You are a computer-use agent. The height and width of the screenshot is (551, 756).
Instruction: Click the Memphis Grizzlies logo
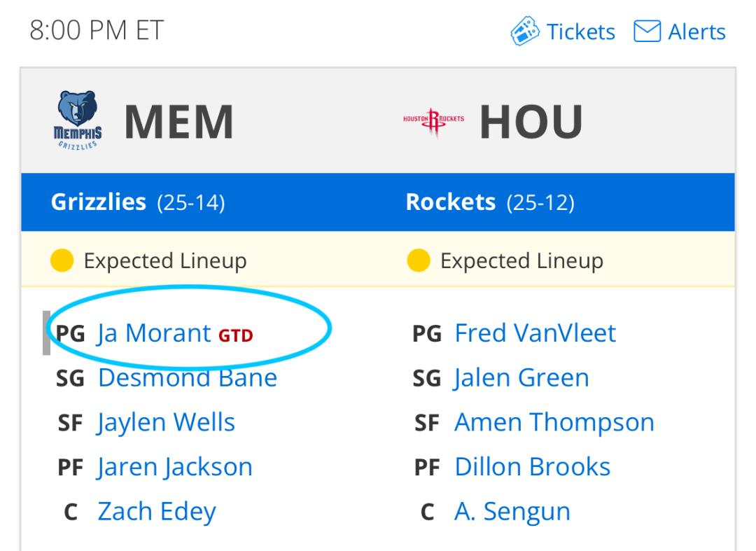point(78,120)
